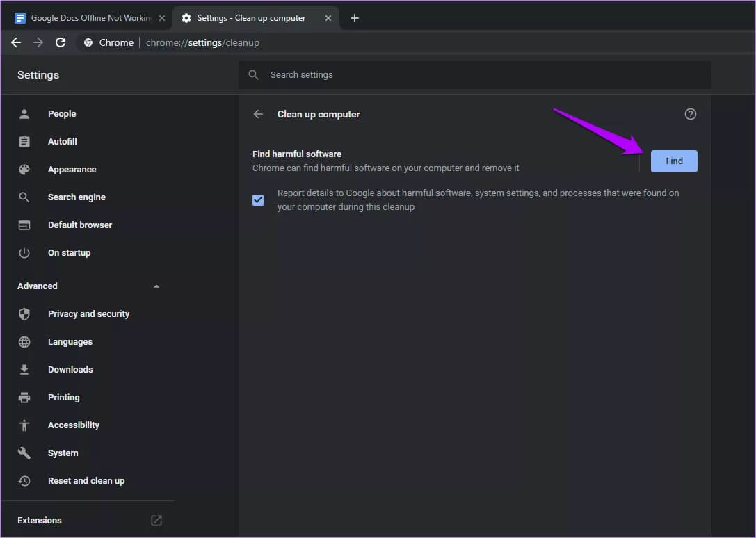Viewport: 756px width, 538px height.
Task: Click the Languages globe icon
Action: point(24,342)
